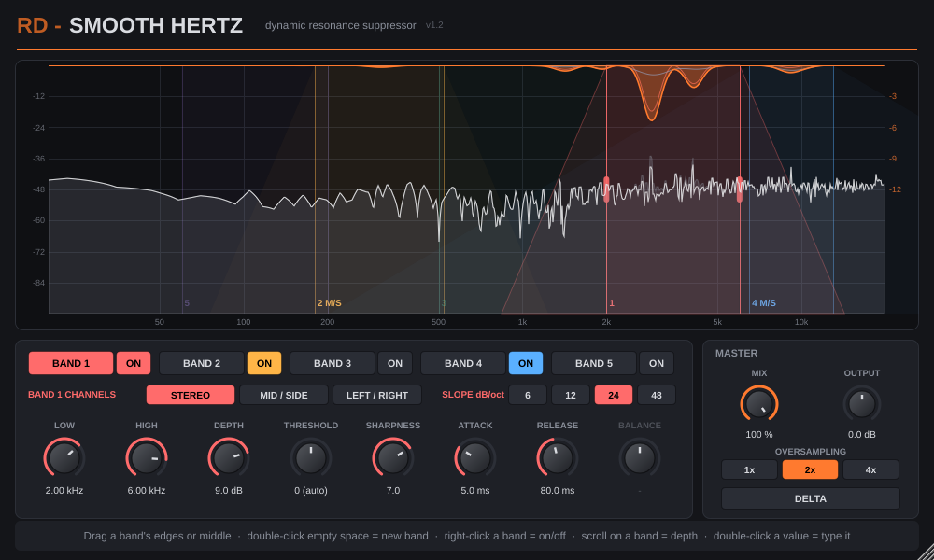
Task: Enable DELTA listening mode
Action: [810, 498]
